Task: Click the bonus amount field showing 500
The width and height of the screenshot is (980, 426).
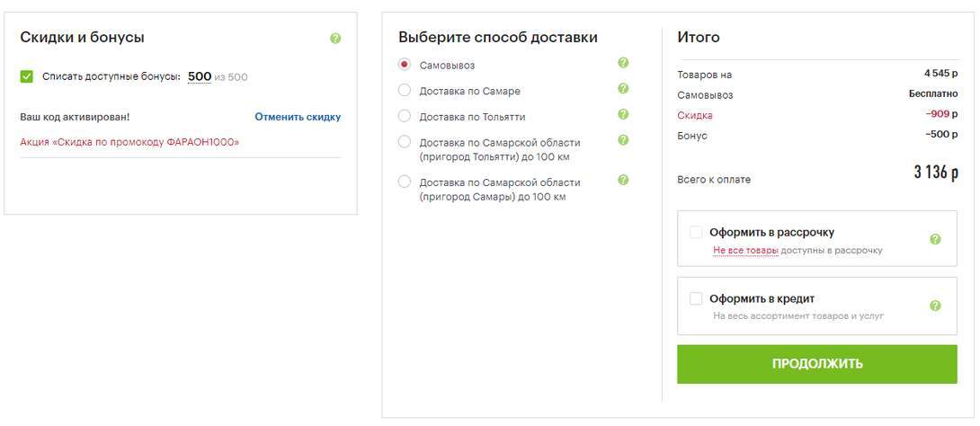Action: (x=200, y=77)
